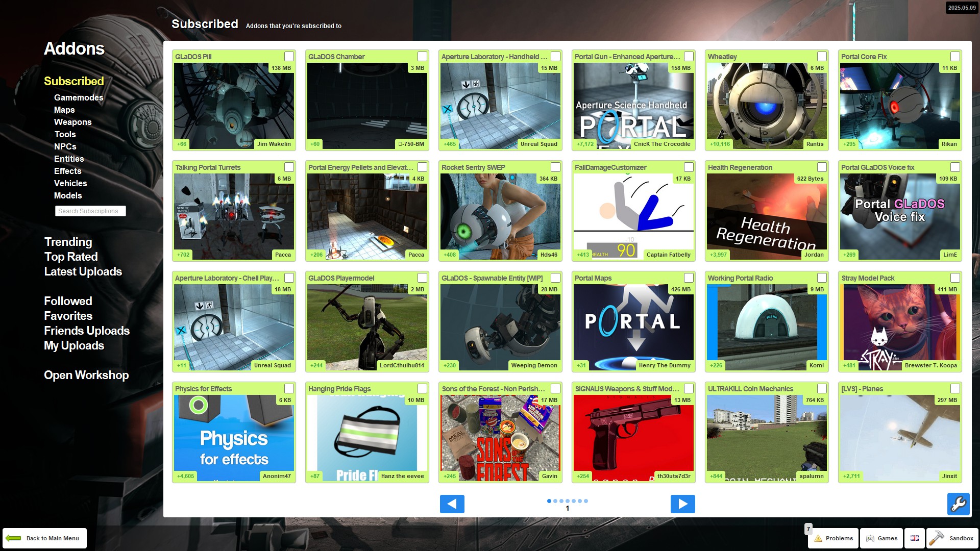Select the Talking Portal Turrets checkbox
980x551 pixels.
(x=289, y=167)
